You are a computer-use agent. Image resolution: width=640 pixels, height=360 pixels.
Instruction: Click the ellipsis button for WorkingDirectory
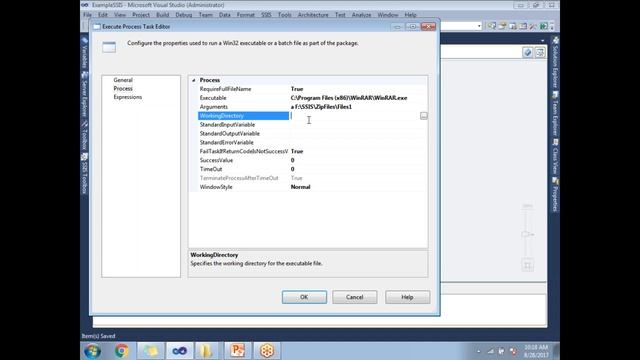(x=424, y=116)
